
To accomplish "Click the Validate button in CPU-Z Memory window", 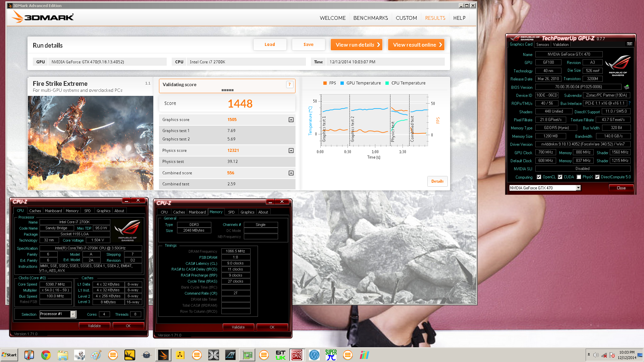I will pos(238,327).
